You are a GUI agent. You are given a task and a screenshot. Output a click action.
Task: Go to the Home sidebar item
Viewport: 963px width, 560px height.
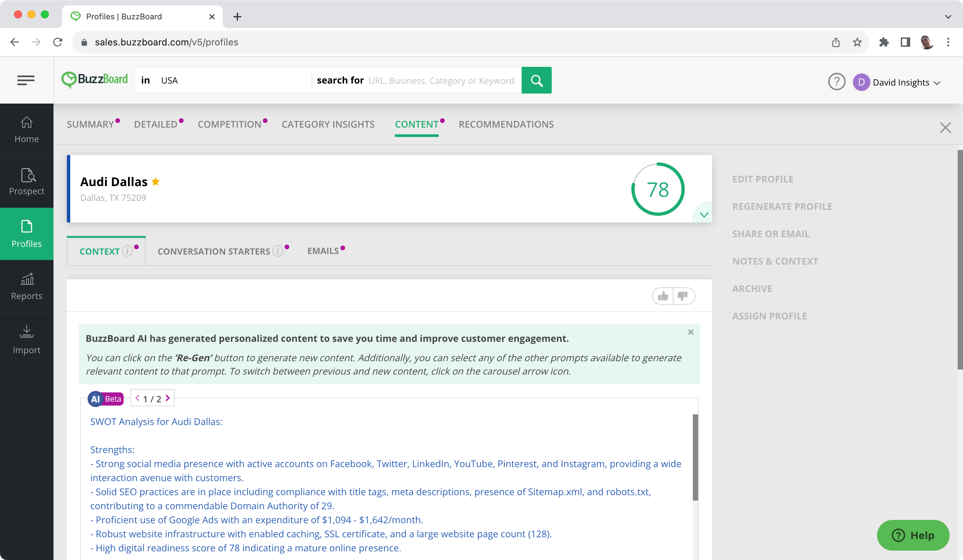point(27,129)
